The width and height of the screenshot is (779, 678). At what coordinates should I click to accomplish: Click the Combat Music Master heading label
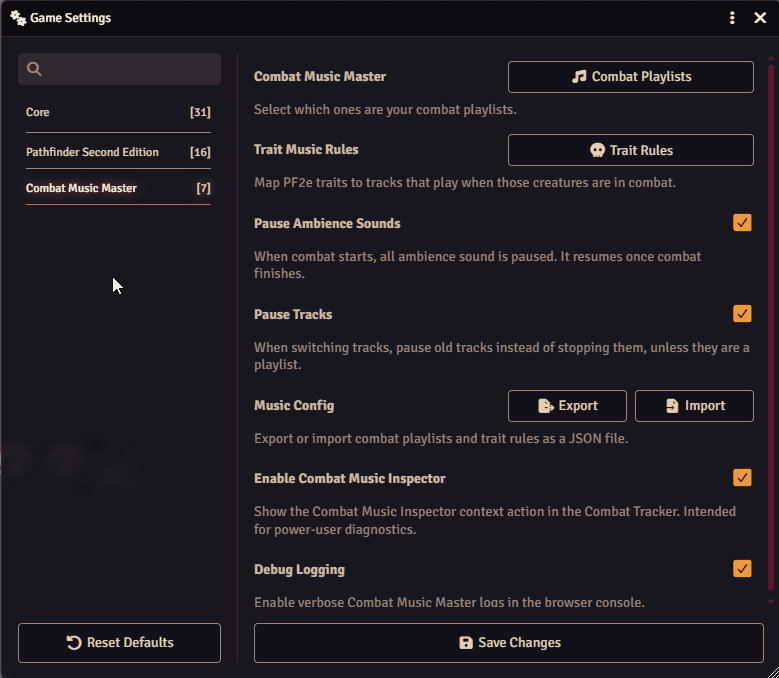pyautogui.click(x=320, y=76)
